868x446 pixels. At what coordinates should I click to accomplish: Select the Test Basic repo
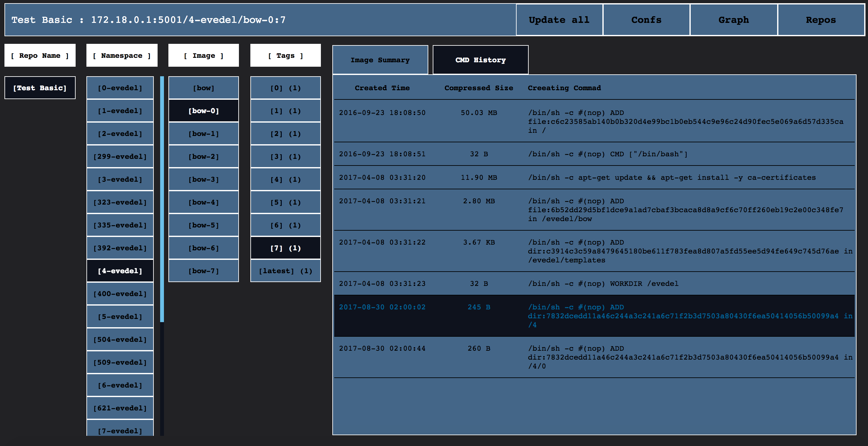tap(40, 88)
